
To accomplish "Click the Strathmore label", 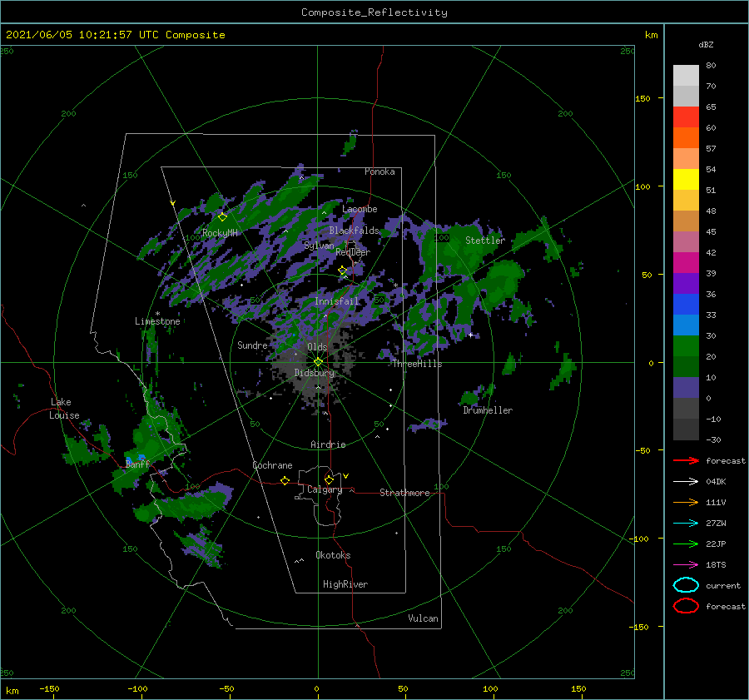I will pyautogui.click(x=404, y=493).
